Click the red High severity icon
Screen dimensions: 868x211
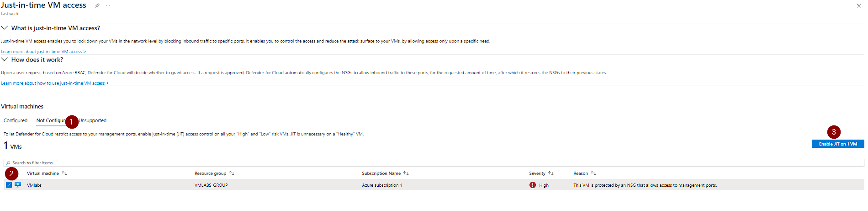click(x=533, y=185)
